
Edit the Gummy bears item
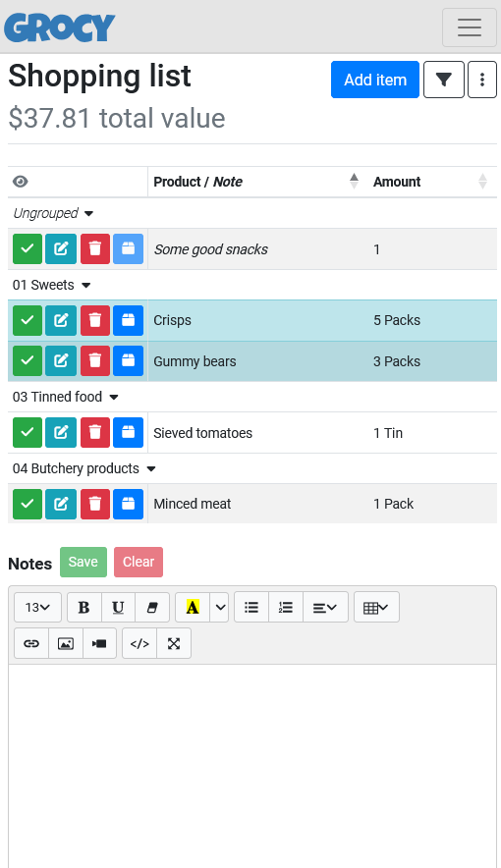(x=61, y=361)
